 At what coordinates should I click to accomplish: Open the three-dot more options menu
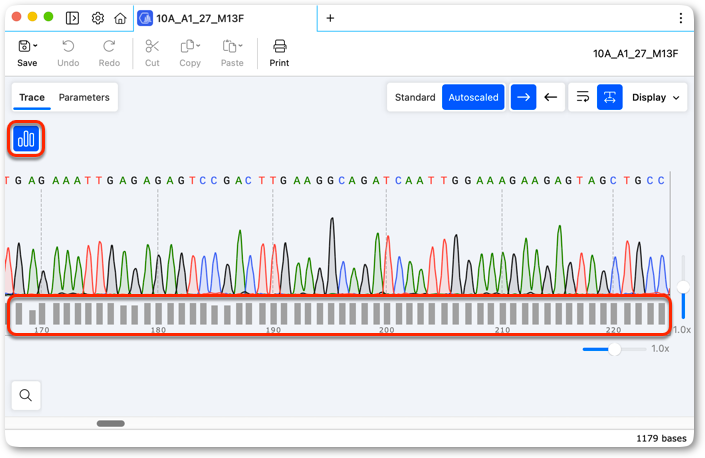tap(681, 18)
